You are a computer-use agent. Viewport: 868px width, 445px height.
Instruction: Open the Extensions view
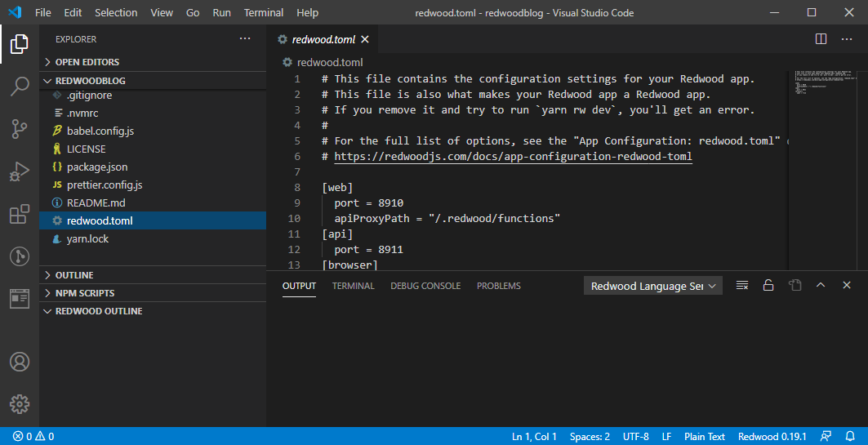click(x=20, y=214)
